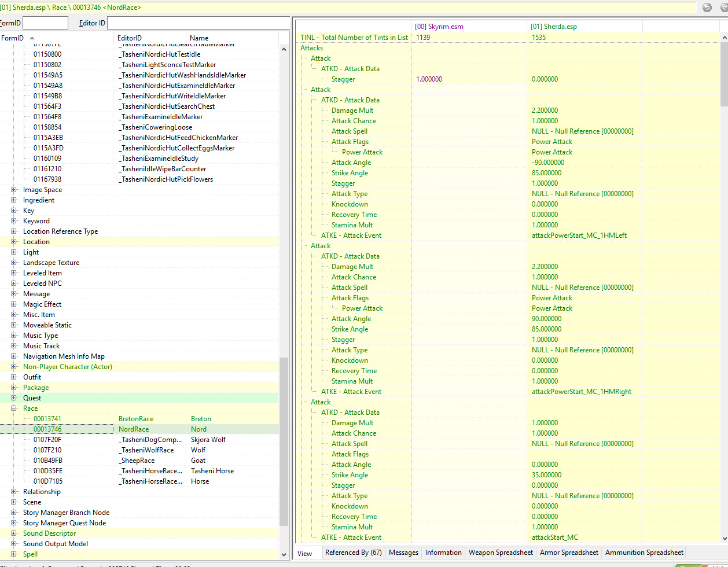Image resolution: width=728 pixels, height=567 pixels.
Task: Collapse the Race tree node
Action: click(x=14, y=408)
